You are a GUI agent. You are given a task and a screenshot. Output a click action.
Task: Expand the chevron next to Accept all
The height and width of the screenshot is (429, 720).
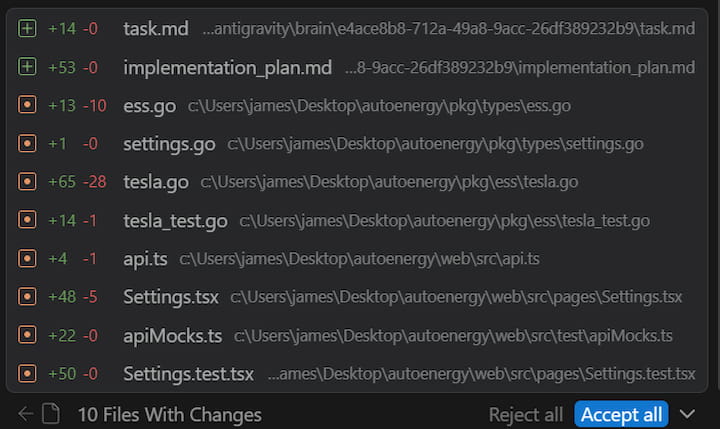[x=687, y=414]
